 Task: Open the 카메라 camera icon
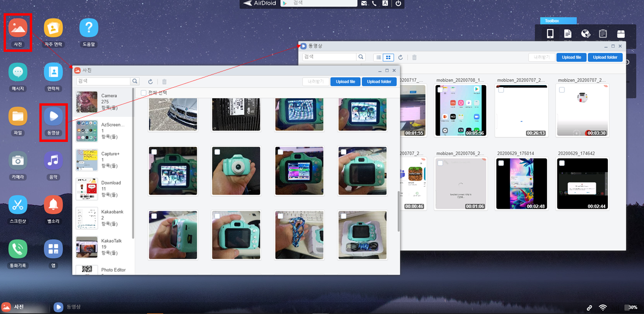[18, 161]
